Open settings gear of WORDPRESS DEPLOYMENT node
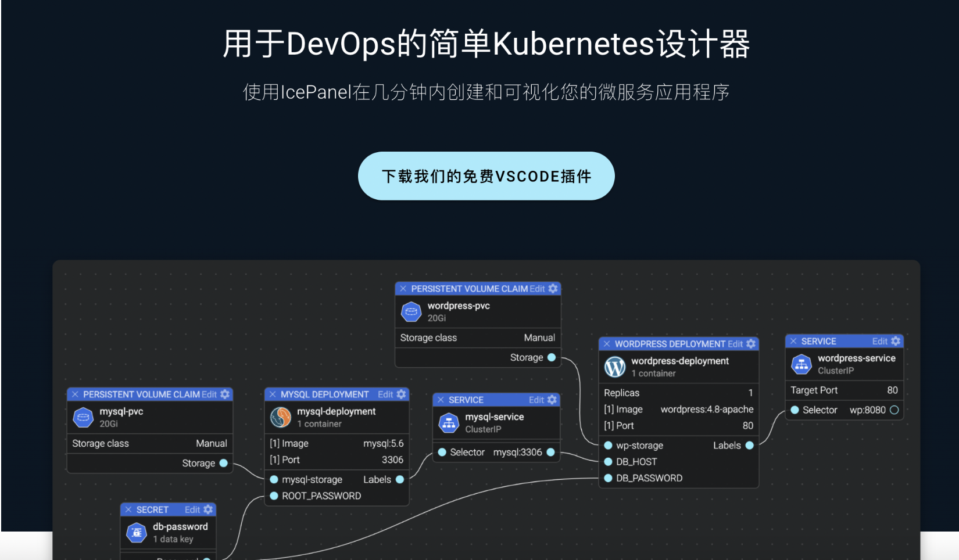The image size is (959, 560). click(x=751, y=344)
